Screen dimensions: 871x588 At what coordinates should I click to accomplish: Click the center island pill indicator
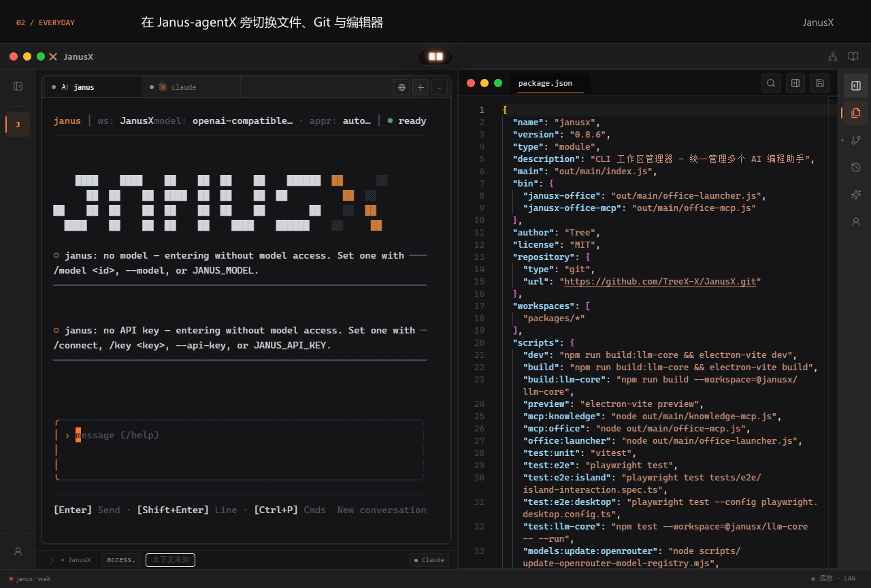pyautogui.click(x=435, y=56)
